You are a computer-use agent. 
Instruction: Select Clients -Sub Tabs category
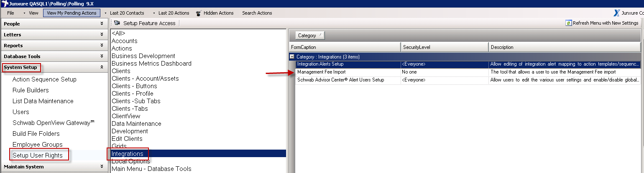(x=198, y=101)
